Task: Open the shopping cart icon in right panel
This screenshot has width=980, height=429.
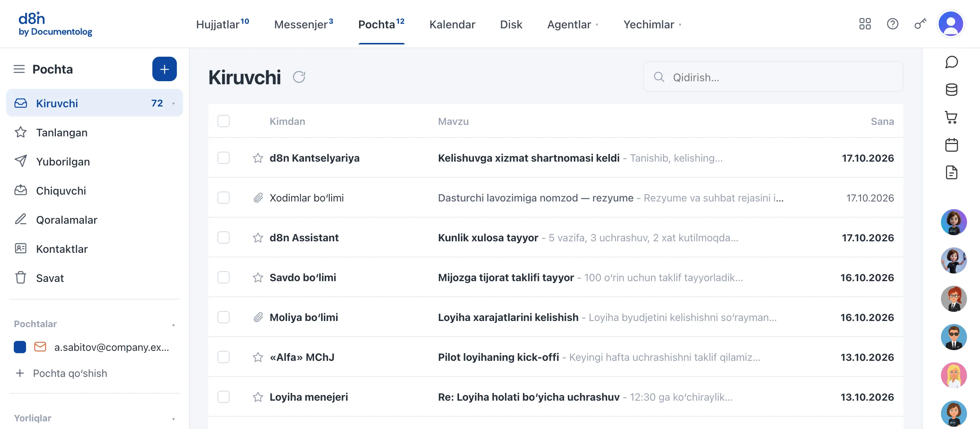Action: [x=951, y=117]
